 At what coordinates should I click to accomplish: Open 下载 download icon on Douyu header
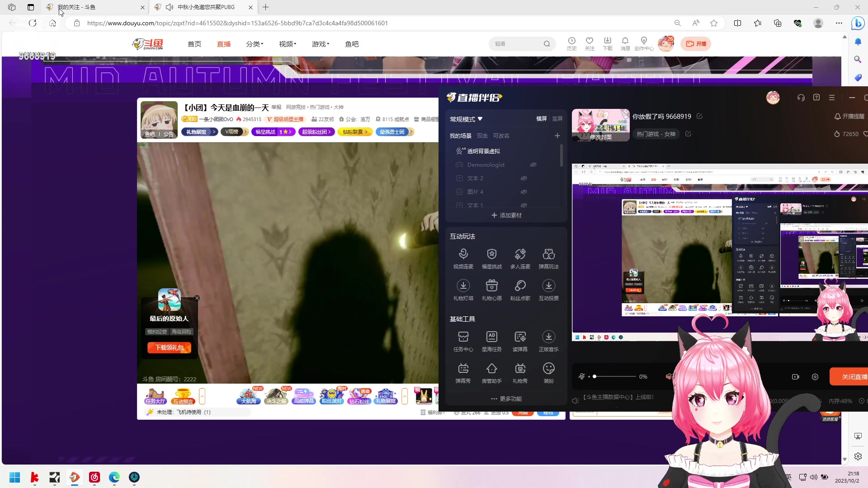click(x=607, y=43)
